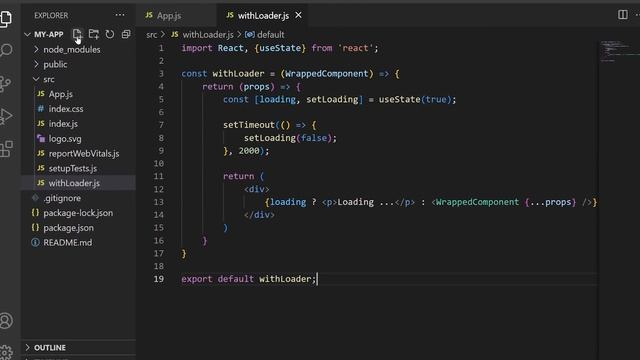Click line number 3 in gutter
640x360 pixels.
161,73
